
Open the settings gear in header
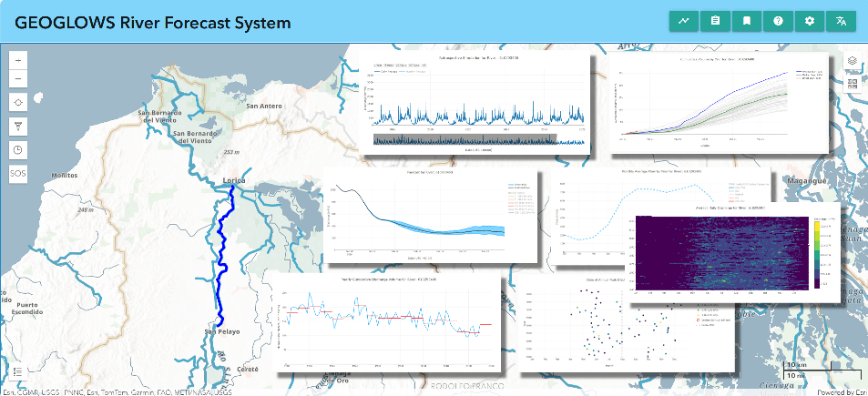809,21
